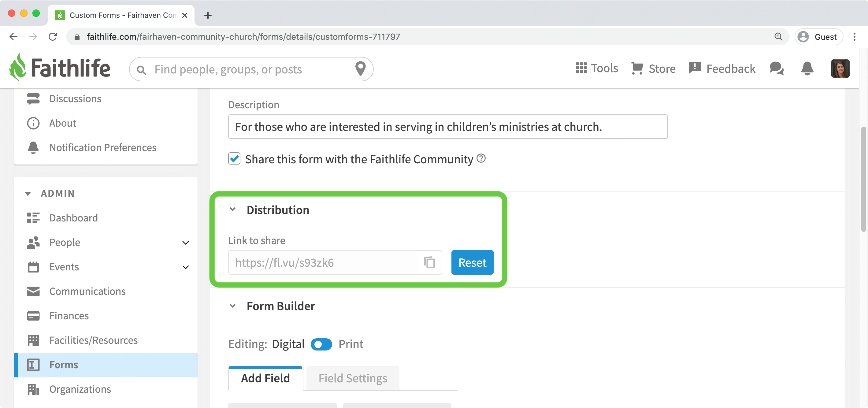Reload the page
Image resolution: width=868 pixels, height=408 pixels.
[x=53, y=37]
